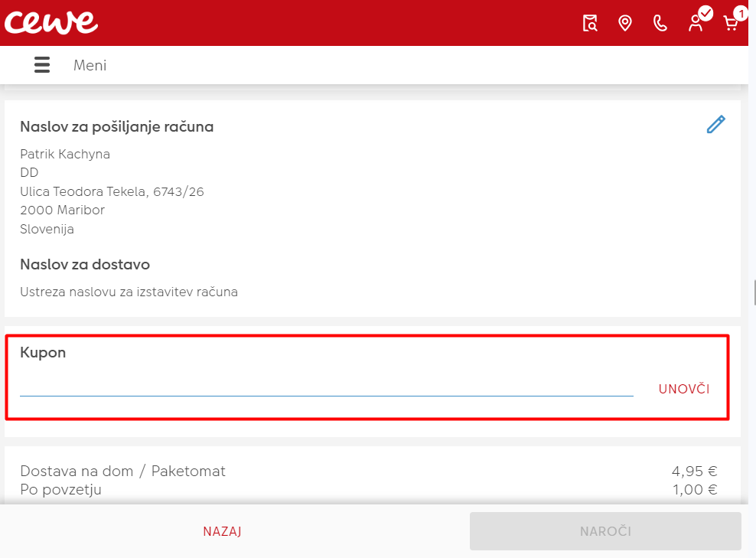Select the Naslov za dostavo heading
The height and width of the screenshot is (558, 756).
point(85,265)
